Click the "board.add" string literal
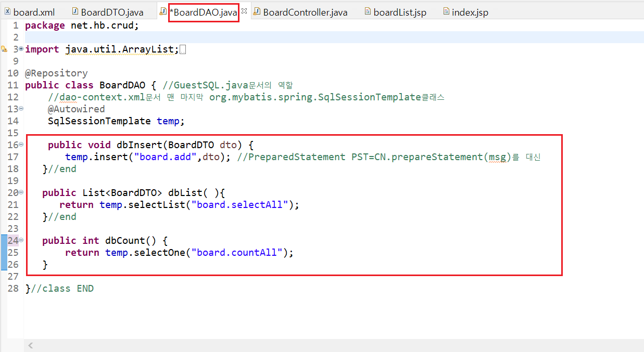The width and height of the screenshot is (644, 352). (165, 157)
